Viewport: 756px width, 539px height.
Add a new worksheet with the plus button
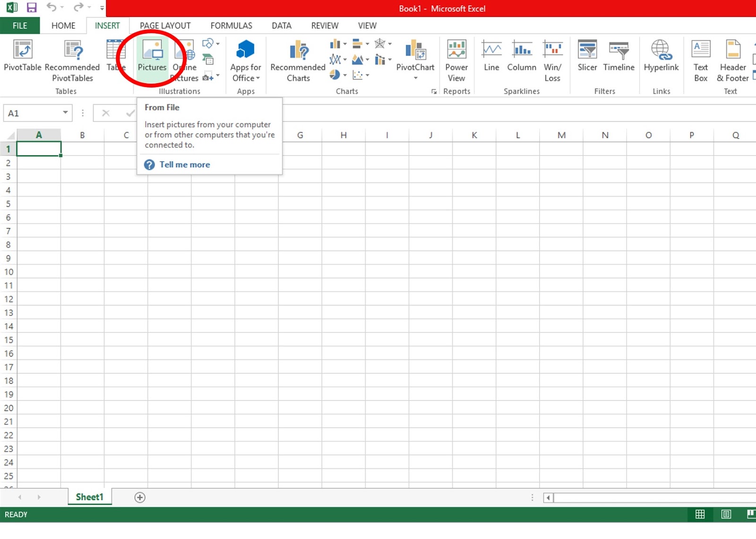pos(139,497)
